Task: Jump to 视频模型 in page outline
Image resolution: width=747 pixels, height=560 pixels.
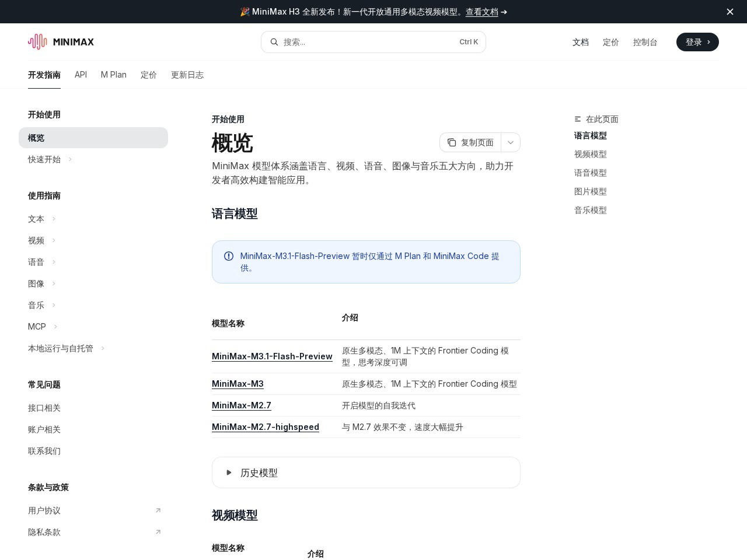Action: pyautogui.click(x=591, y=154)
